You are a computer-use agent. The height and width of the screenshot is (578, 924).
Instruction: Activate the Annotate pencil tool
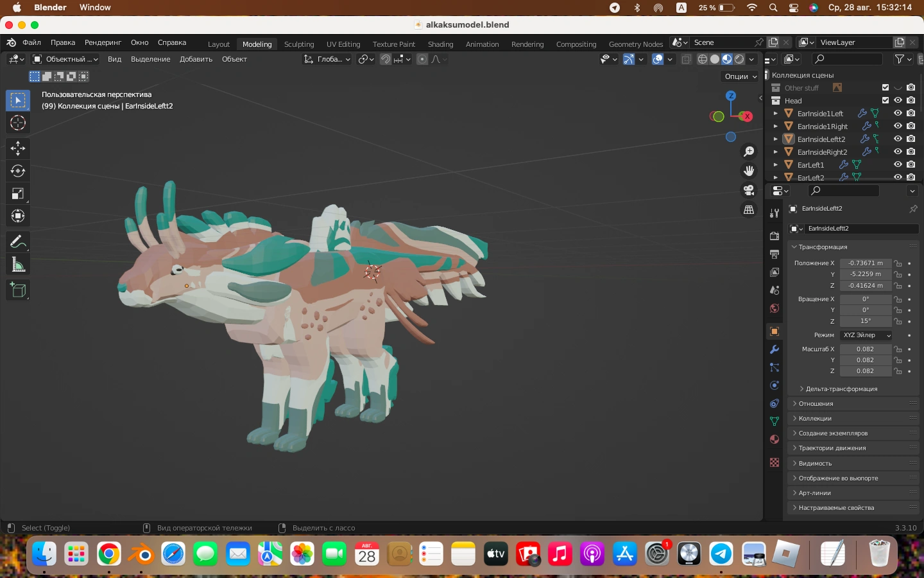pos(17,242)
